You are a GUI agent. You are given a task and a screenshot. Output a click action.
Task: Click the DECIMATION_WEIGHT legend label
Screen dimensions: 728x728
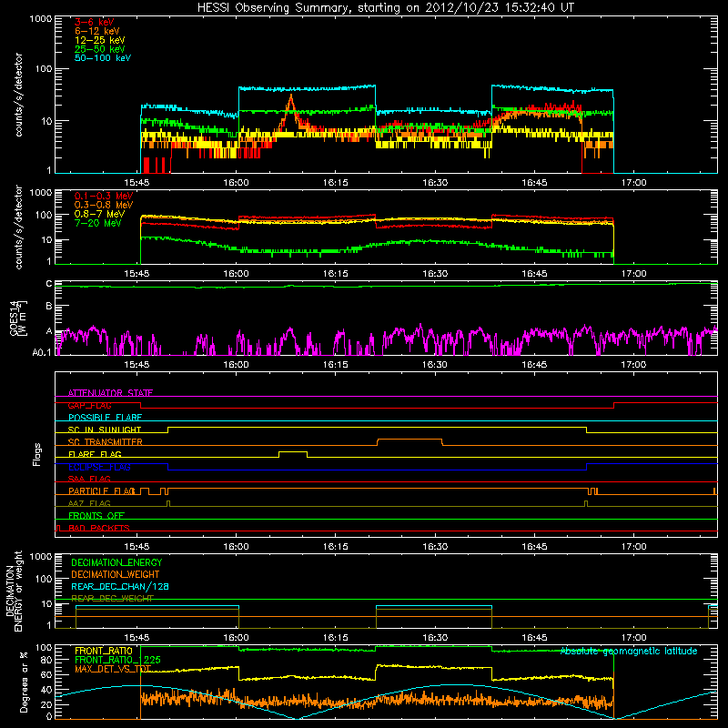[116, 574]
